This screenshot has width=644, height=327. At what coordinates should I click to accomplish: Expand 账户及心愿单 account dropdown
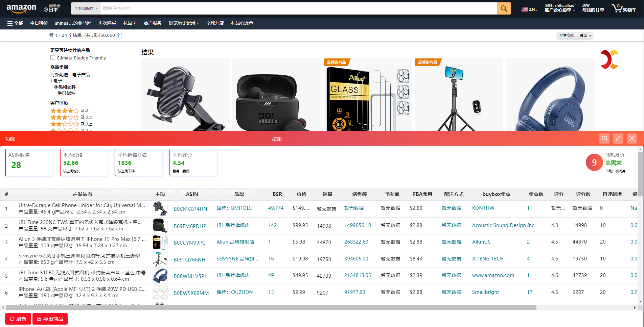559,8
